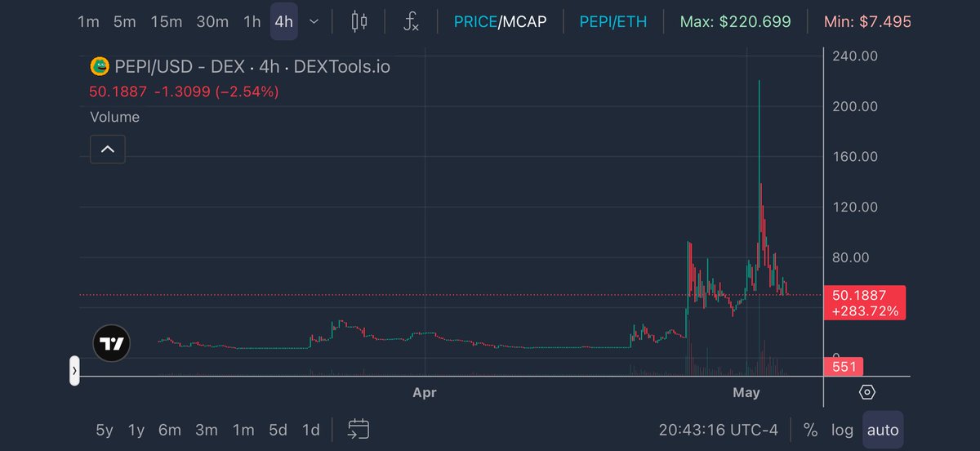Toggle PEPI/ETH pair denomination
This screenshot has width=980, height=451.
[x=612, y=21]
